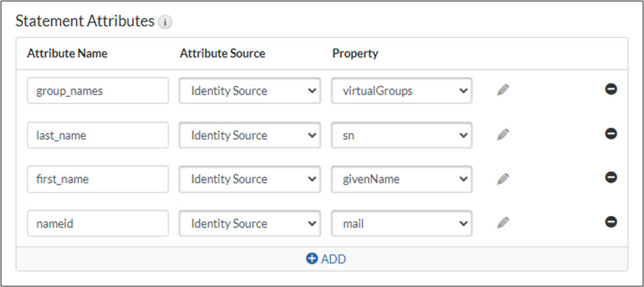Click the pencil icon for last_name row
The width and height of the screenshot is (644, 287).
(x=503, y=135)
